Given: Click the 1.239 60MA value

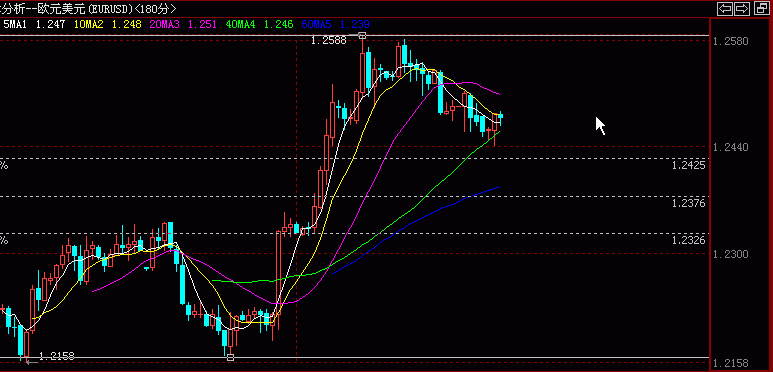Looking at the screenshot, I should [354, 24].
